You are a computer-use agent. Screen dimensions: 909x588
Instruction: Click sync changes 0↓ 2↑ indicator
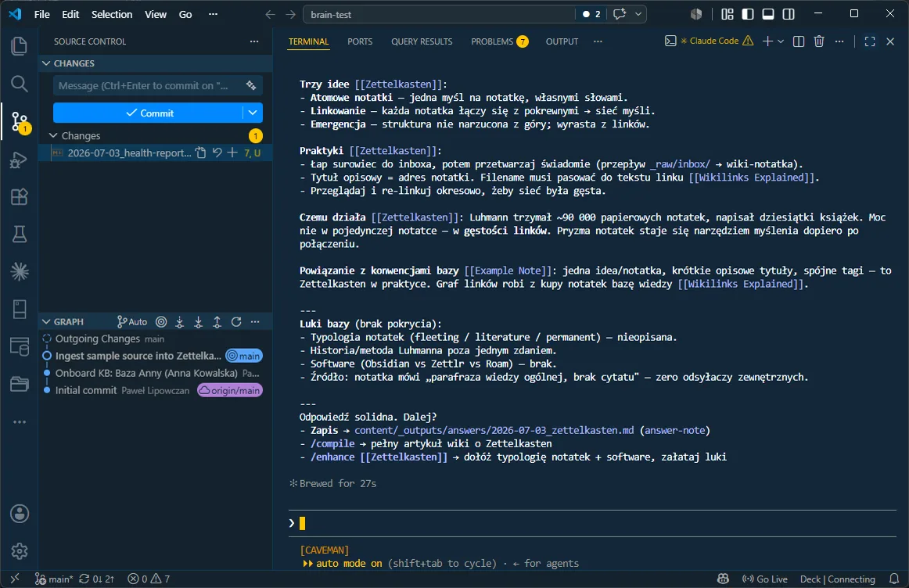[97, 579]
